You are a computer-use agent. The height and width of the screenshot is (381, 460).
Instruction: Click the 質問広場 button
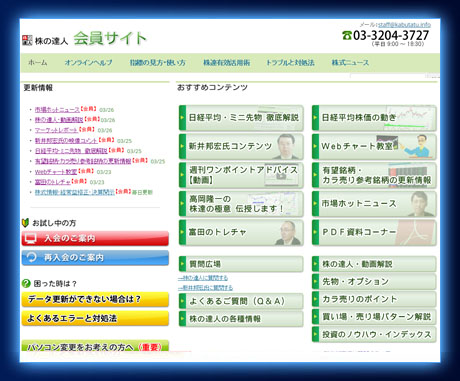coord(241,264)
